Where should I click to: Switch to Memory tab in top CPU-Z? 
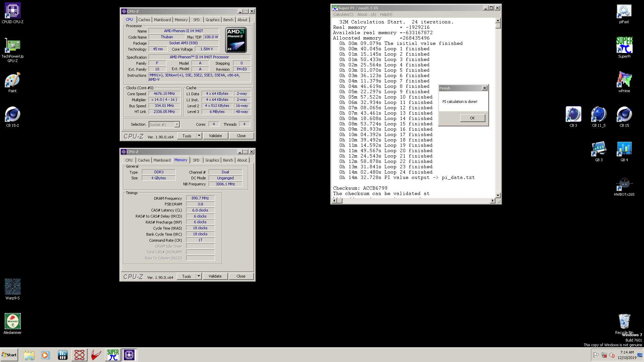(x=181, y=20)
